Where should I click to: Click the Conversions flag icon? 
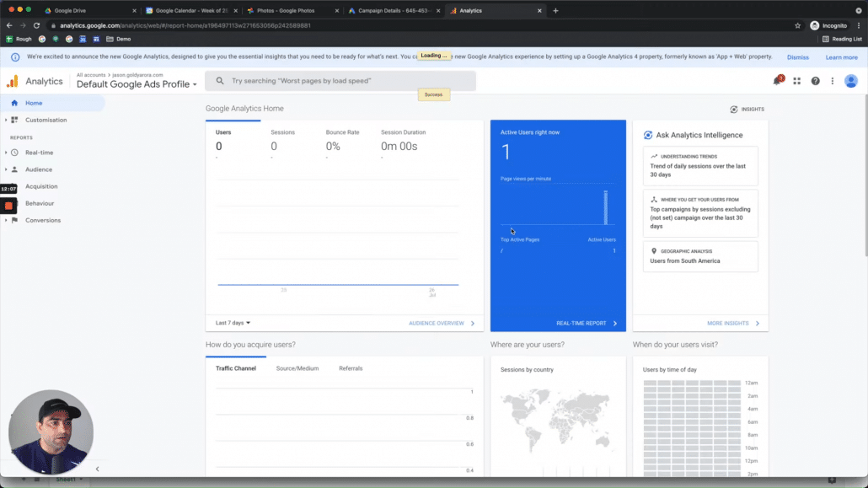click(14, 220)
